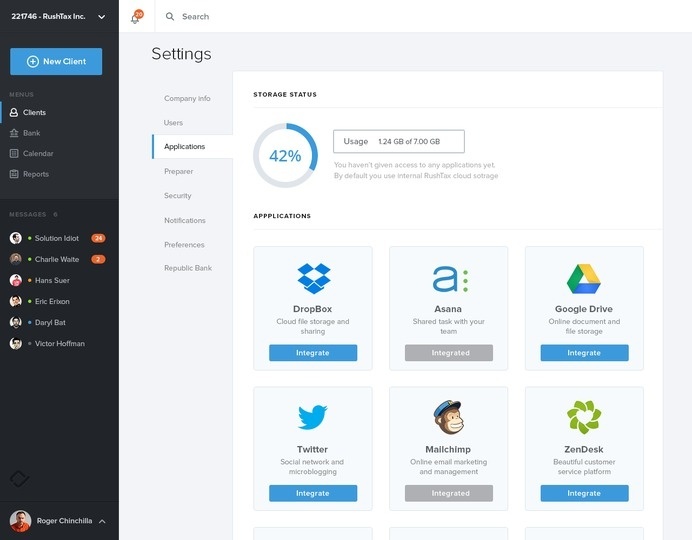Click the Asana logo

pyautogui.click(x=450, y=279)
